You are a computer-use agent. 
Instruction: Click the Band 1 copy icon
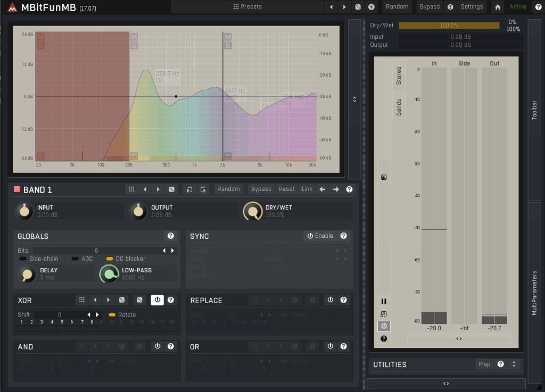189,189
